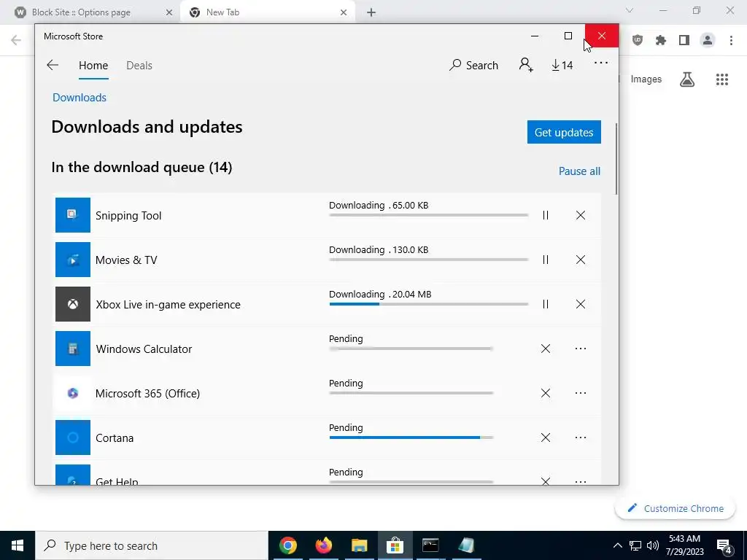Open Microsoft Store See more ellipsis menu
The height and width of the screenshot is (560, 747).
[601, 63]
